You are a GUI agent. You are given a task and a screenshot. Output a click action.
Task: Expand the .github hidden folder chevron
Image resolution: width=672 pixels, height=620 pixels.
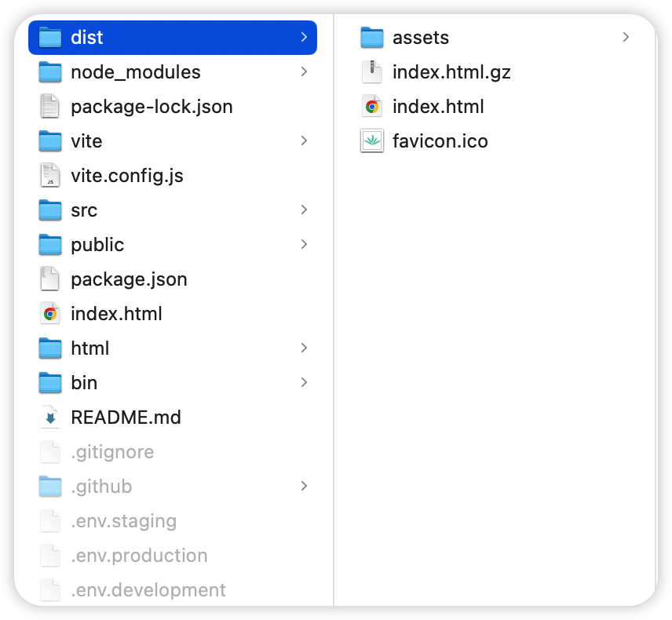304,487
